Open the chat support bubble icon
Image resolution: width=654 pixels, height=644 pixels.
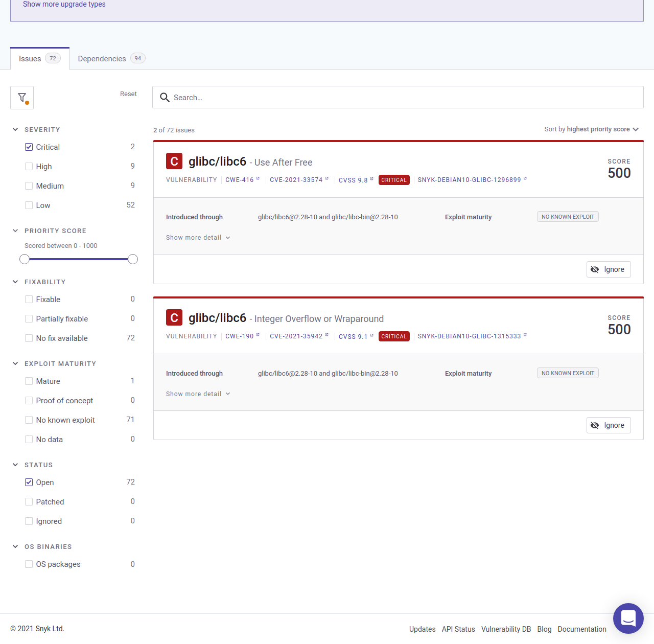(628, 618)
